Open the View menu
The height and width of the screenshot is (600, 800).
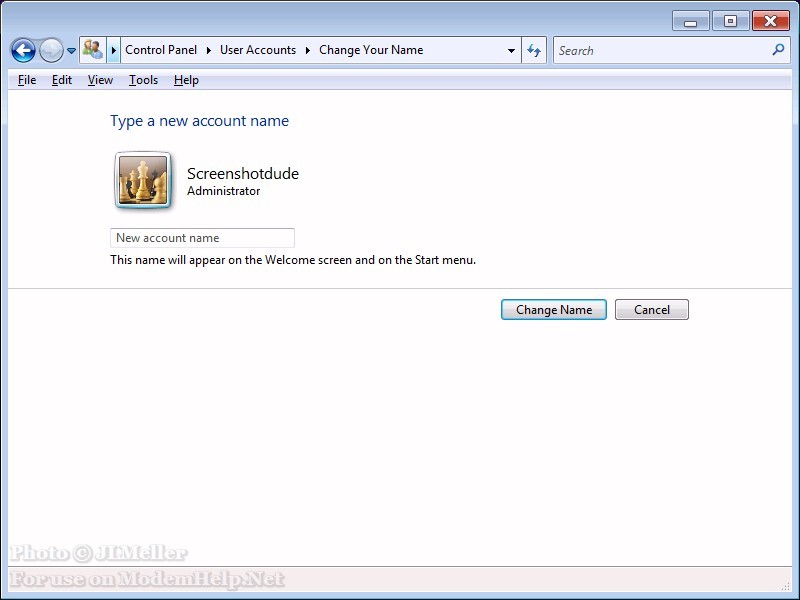point(100,80)
